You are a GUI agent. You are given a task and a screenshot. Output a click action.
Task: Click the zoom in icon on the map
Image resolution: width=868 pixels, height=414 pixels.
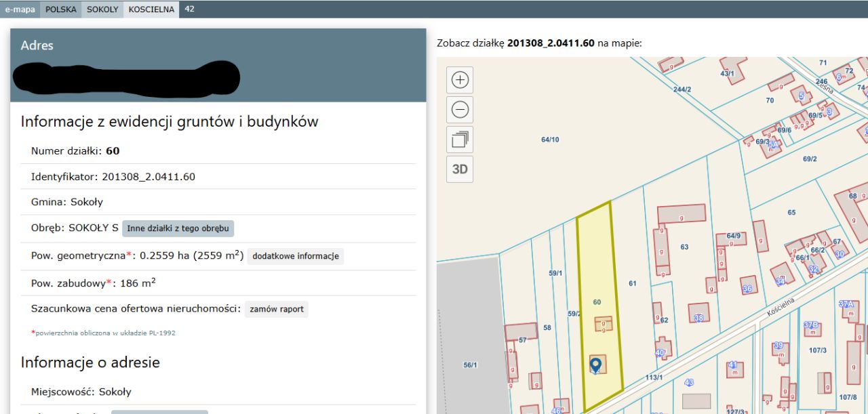coord(460,79)
